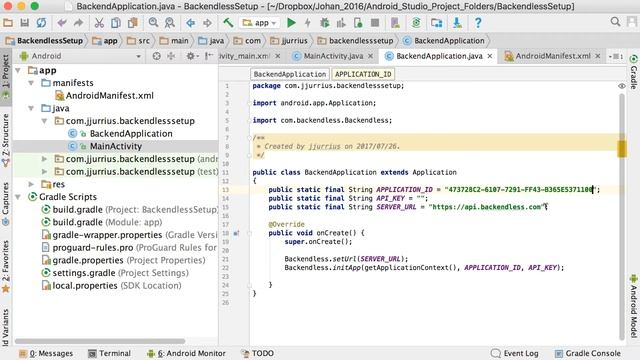640x360 pixels.
Task: Toggle the Favorites side panel
Action: point(6,266)
